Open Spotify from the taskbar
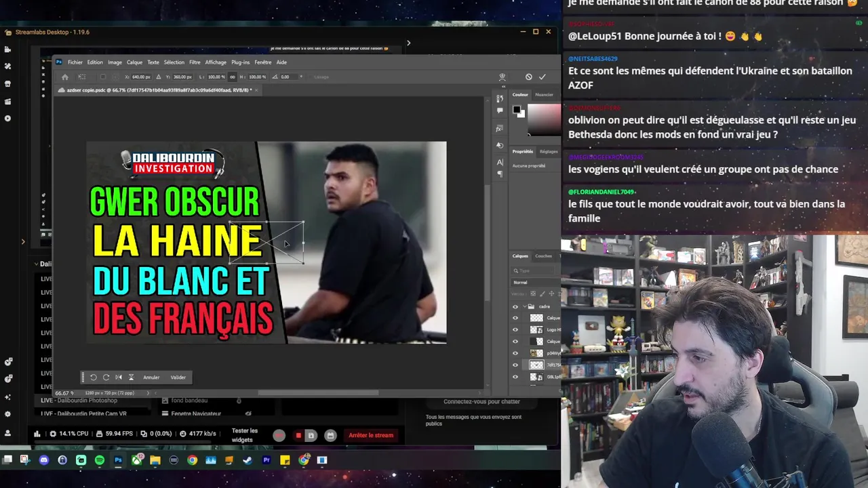Image resolution: width=868 pixels, height=488 pixels. tap(100, 460)
